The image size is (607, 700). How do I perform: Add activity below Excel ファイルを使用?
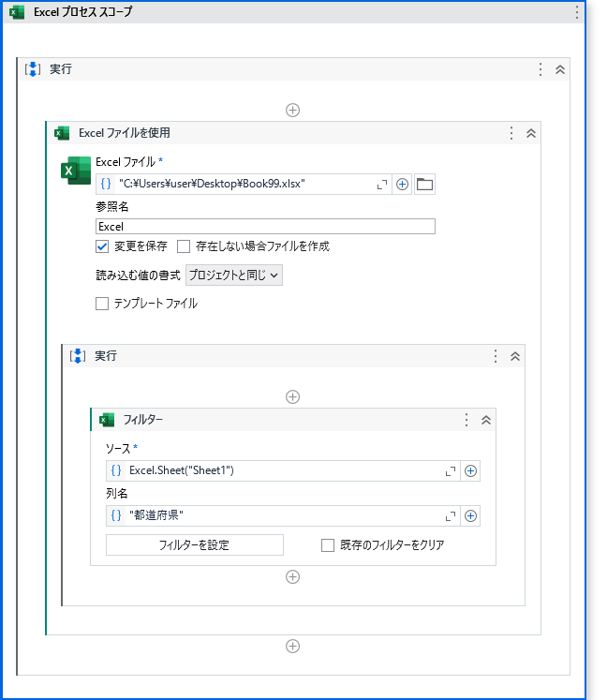[293, 646]
